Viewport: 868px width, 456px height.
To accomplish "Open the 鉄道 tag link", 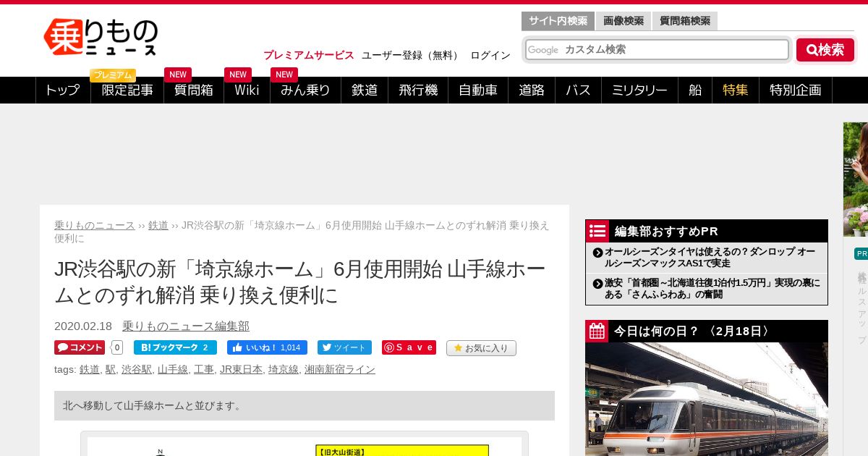I will [x=90, y=369].
